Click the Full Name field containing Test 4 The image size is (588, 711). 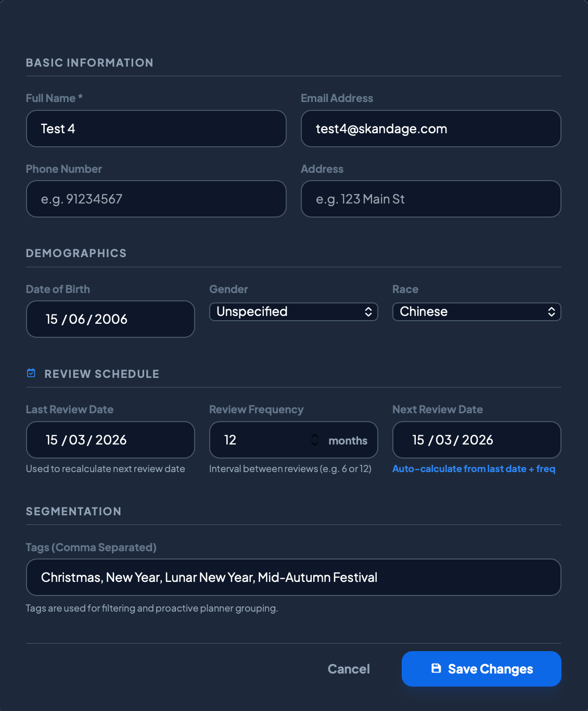156,129
